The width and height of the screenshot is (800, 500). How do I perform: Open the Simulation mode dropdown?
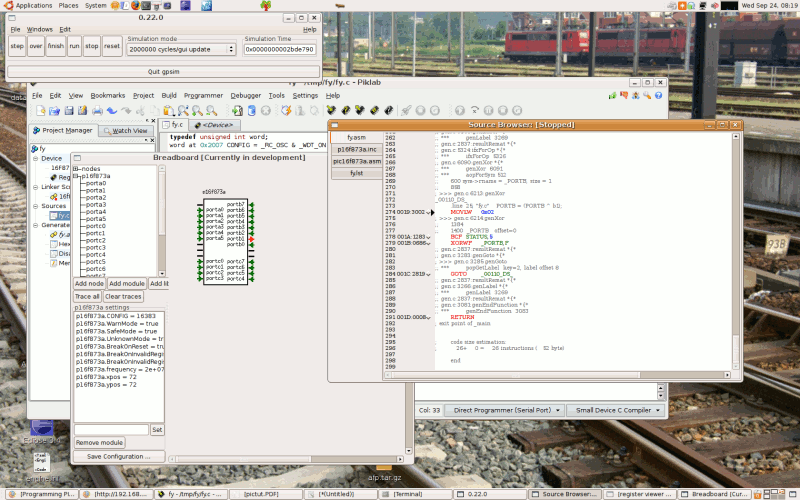[181, 48]
